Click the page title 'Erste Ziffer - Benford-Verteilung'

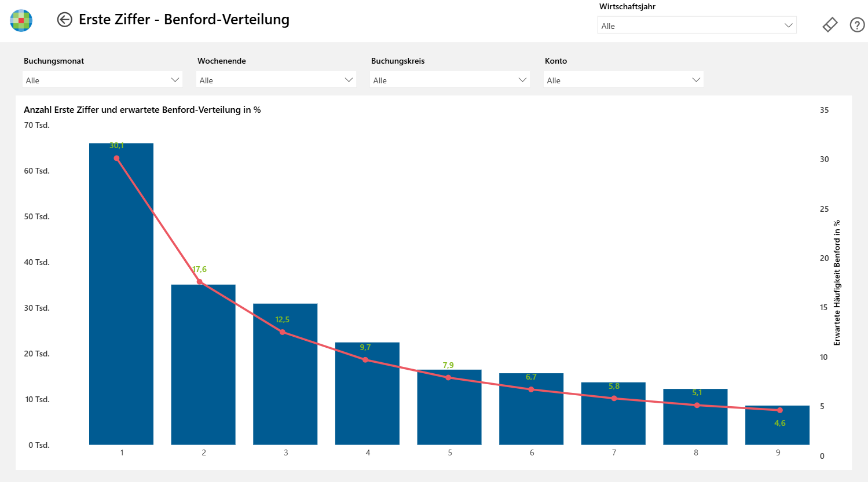[184, 19]
